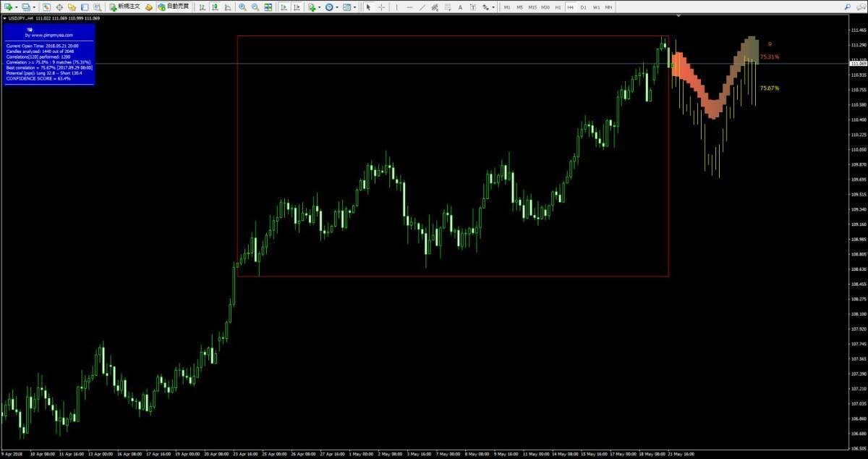868x459 pixels.
Task: Expand the profiles dropdown arrow
Action: pos(35,7)
